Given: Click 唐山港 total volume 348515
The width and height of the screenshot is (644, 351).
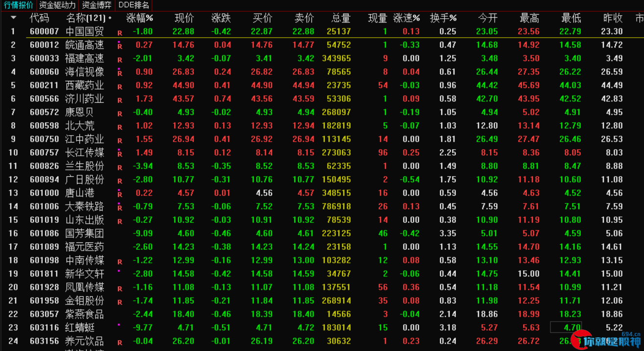Looking at the screenshot, I should [336, 193].
